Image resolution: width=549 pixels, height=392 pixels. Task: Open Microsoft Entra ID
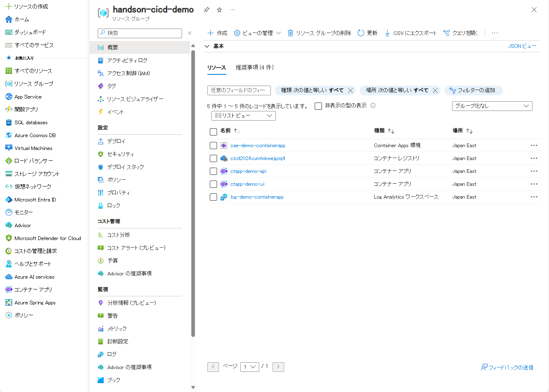click(35, 199)
